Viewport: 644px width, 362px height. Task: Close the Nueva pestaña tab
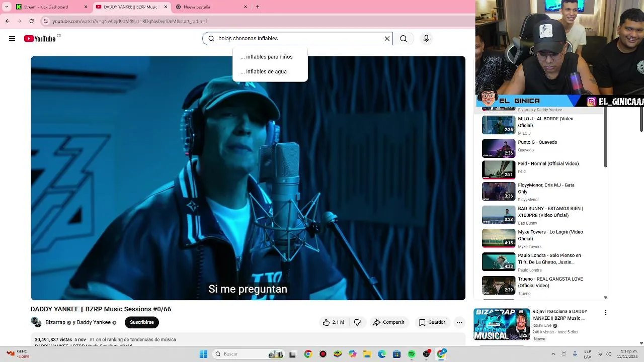tap(246, 7)
